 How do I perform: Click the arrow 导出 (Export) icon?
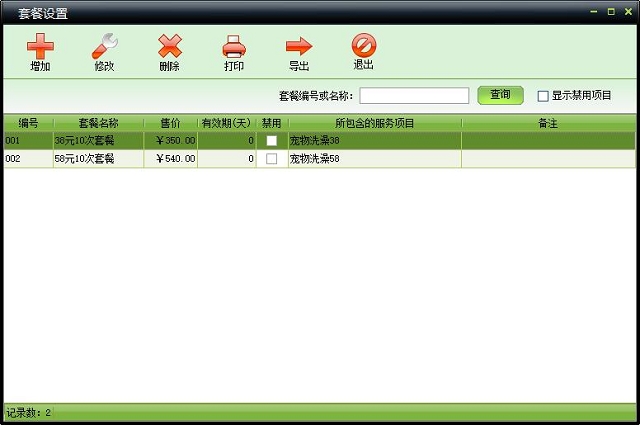[x=299, y=47]
